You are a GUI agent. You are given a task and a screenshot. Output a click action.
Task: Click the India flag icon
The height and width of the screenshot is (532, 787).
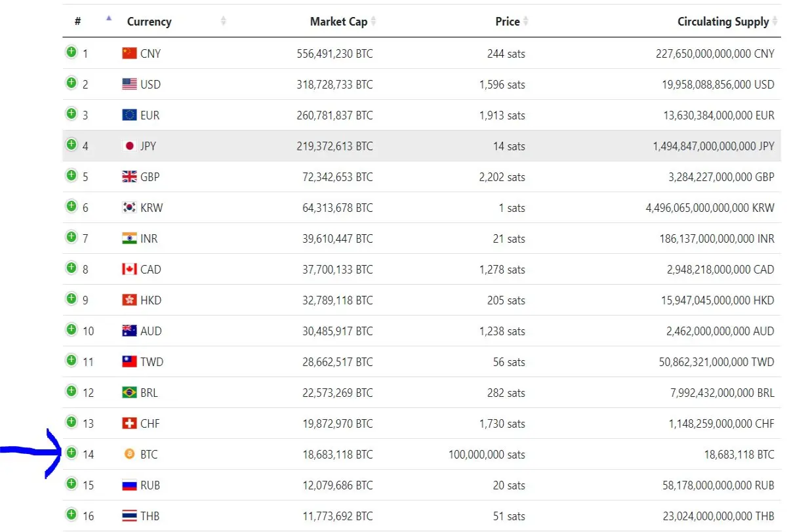tap(129, 238)
